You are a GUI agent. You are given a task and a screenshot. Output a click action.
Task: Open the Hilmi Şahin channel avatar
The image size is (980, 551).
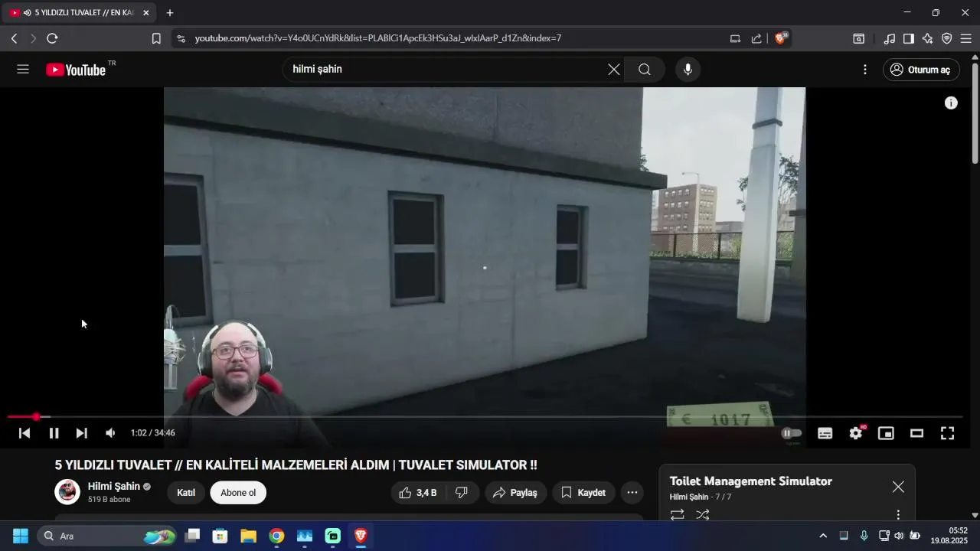(67, 492)
